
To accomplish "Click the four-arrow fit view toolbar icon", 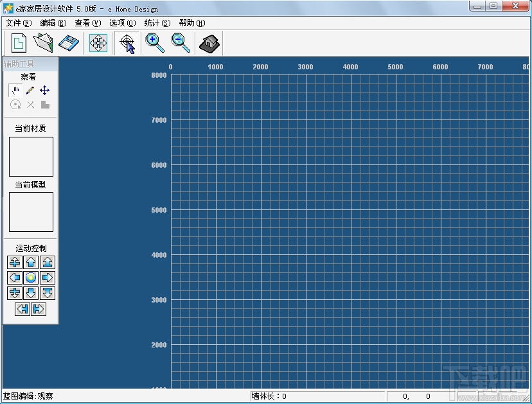I will click(x=98, y=43).
